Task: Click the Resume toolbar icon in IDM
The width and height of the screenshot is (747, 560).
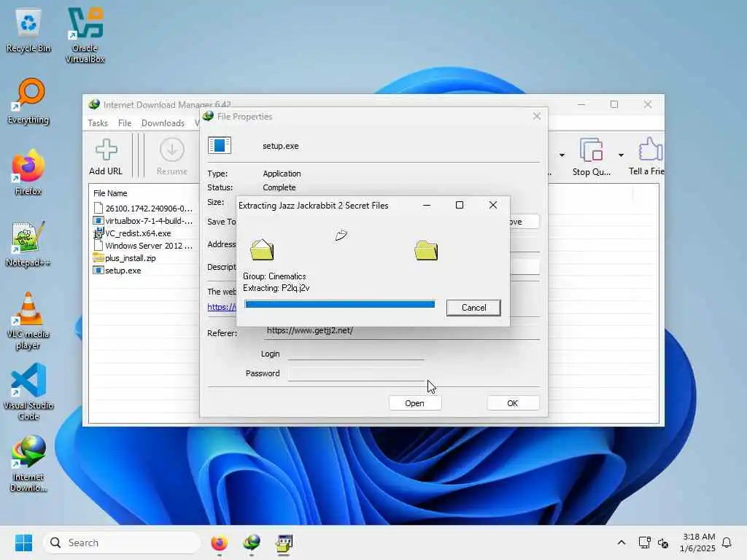Action: (x=172, y=157)
